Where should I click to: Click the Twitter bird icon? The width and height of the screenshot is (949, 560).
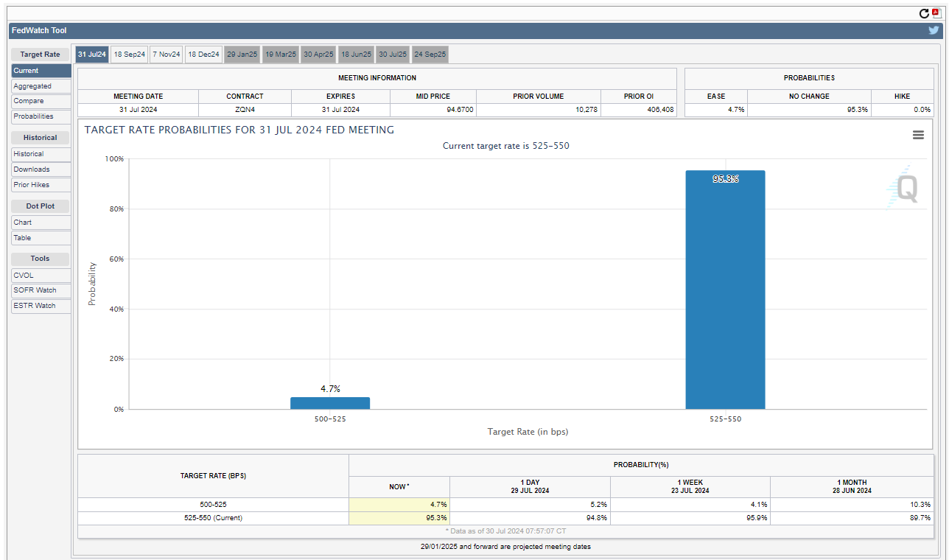click(x=934, y=30)
